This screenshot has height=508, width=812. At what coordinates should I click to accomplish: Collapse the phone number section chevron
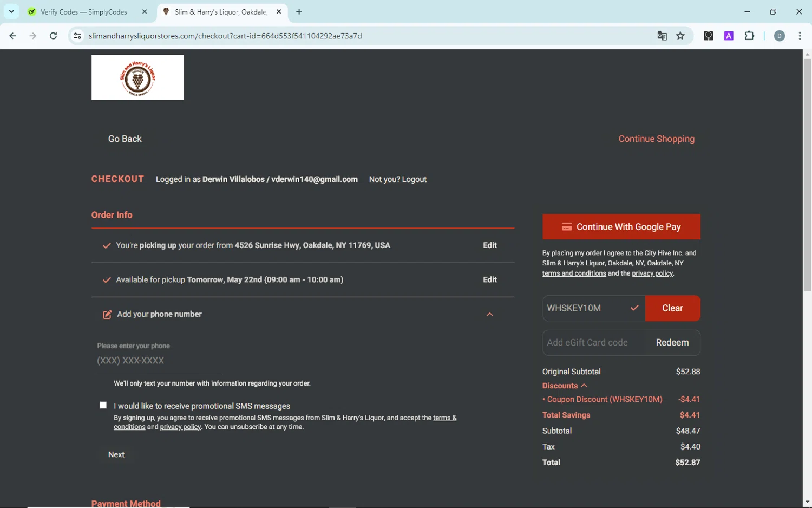(x=489, y=314)
